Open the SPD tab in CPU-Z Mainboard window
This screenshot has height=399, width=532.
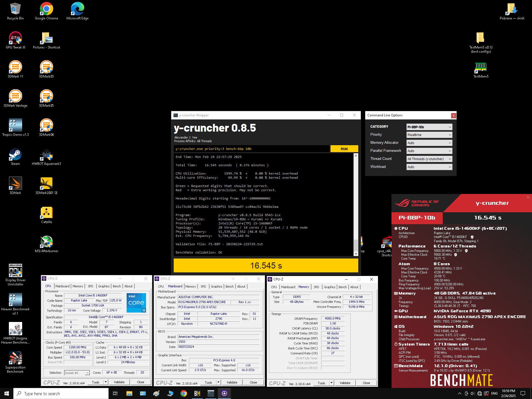tap(203, 287)
